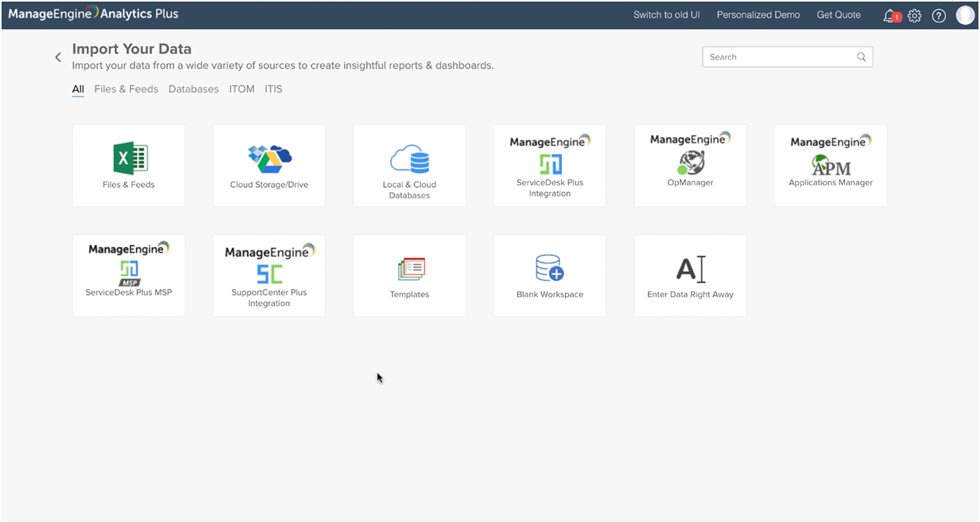Click the Get Quote link

[839, 15]
